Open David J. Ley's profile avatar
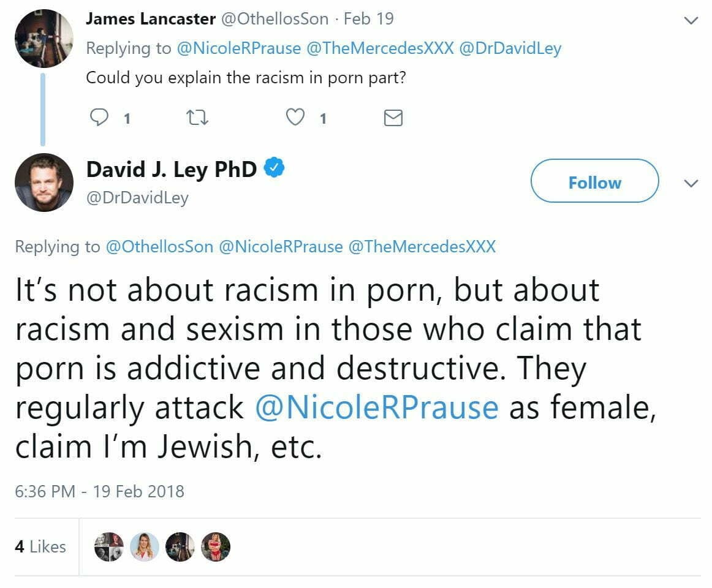 pos(44,183)
